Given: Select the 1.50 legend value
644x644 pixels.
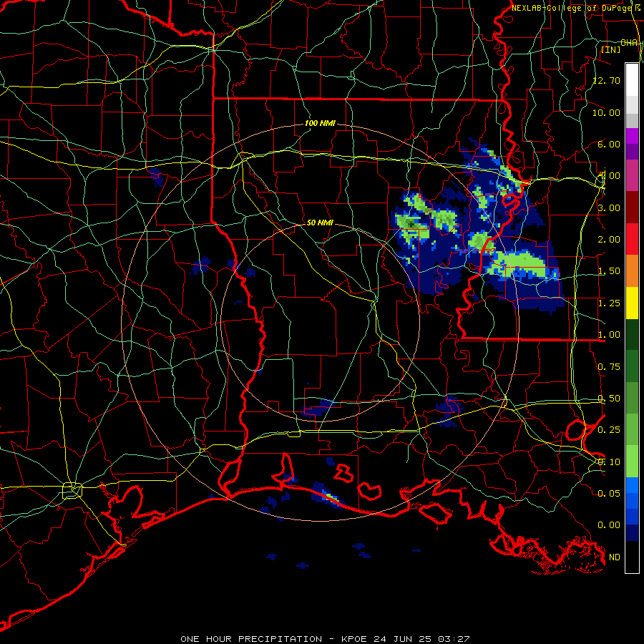Looking at the screenshot, I should (x=609, y=271).
